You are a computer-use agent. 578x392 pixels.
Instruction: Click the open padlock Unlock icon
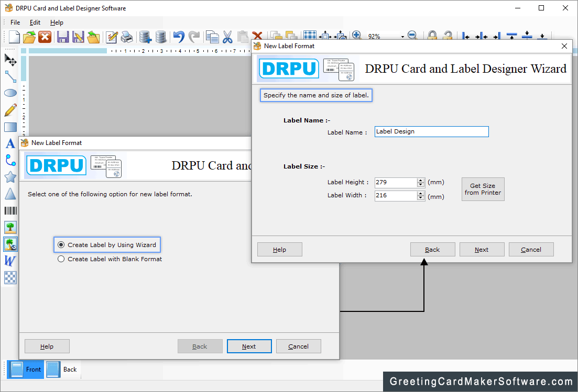pos(448,36)
